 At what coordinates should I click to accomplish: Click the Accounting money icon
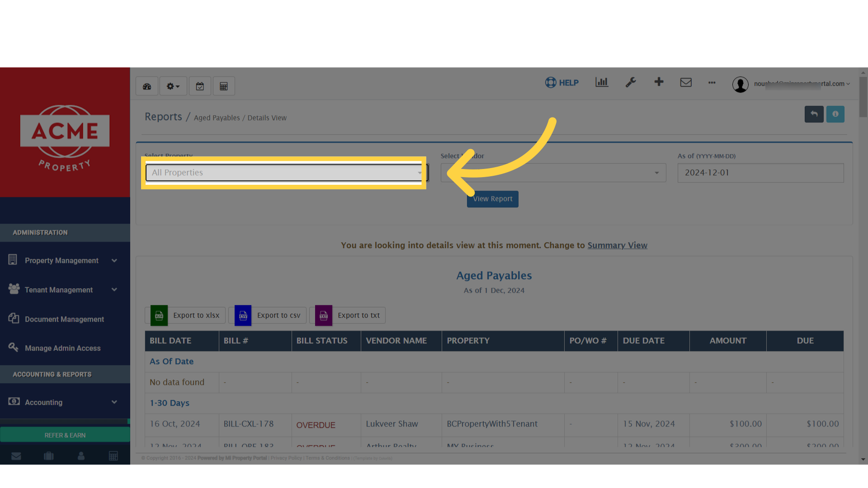14,401
